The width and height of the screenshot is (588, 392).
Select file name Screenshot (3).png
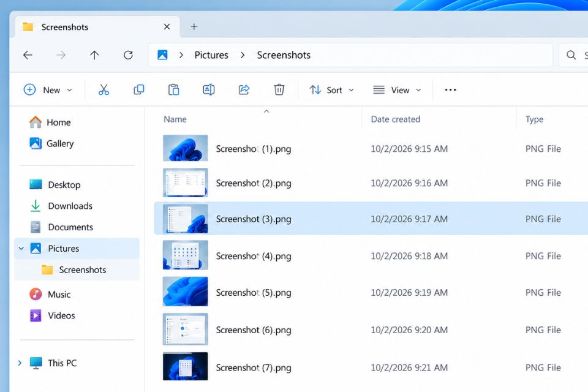point(254,219)
